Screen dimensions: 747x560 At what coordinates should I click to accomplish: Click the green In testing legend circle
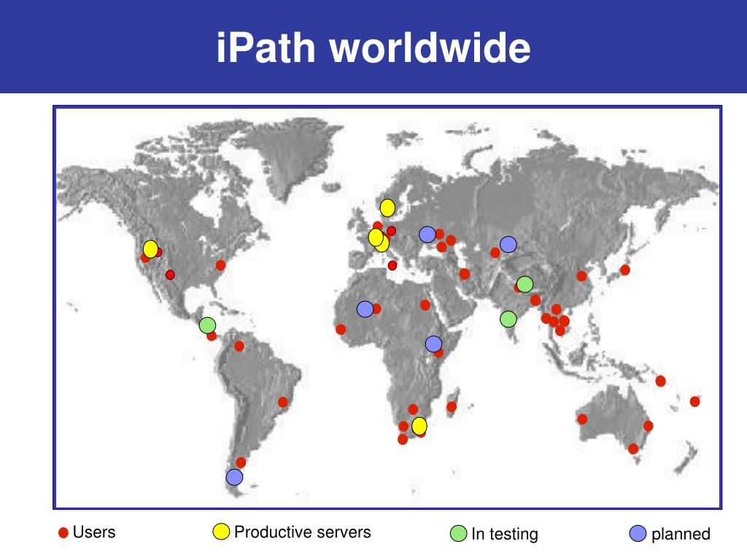[458, 533]
